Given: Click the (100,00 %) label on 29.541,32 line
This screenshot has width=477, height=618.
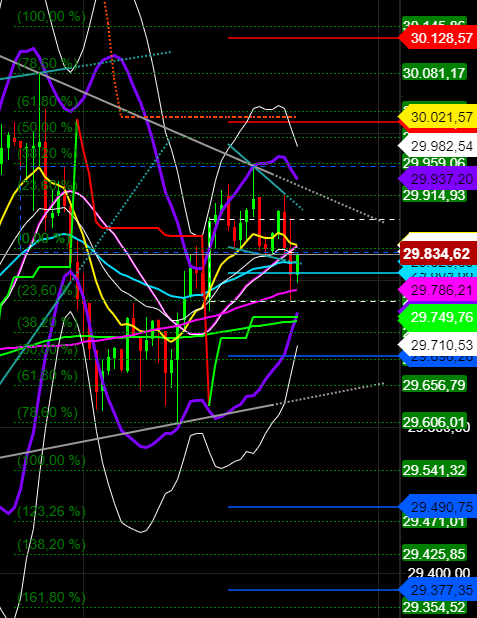Looking at the screenshot, I should tap(51, 460).
